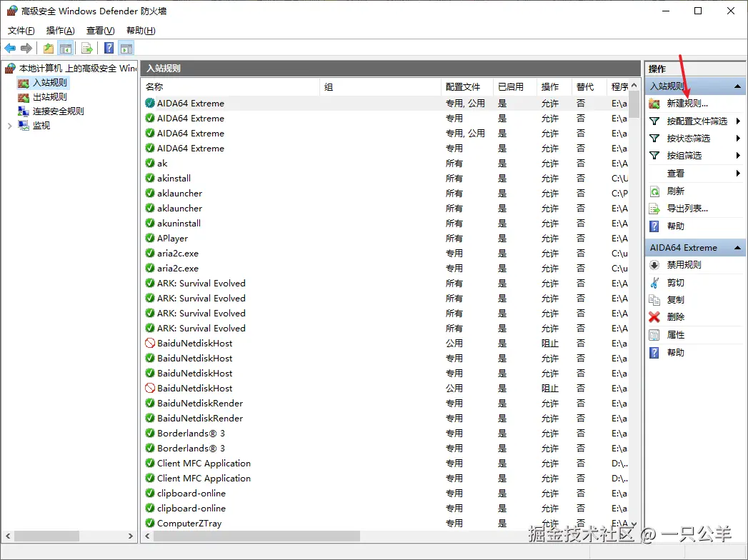Click the 复制 pages icon

[x=654, y=299]
